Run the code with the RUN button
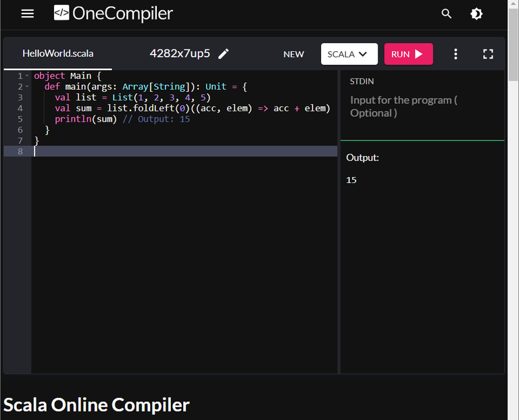Image resolution: width=519 pixels, height=420 pixels. [x=408, y=54]
